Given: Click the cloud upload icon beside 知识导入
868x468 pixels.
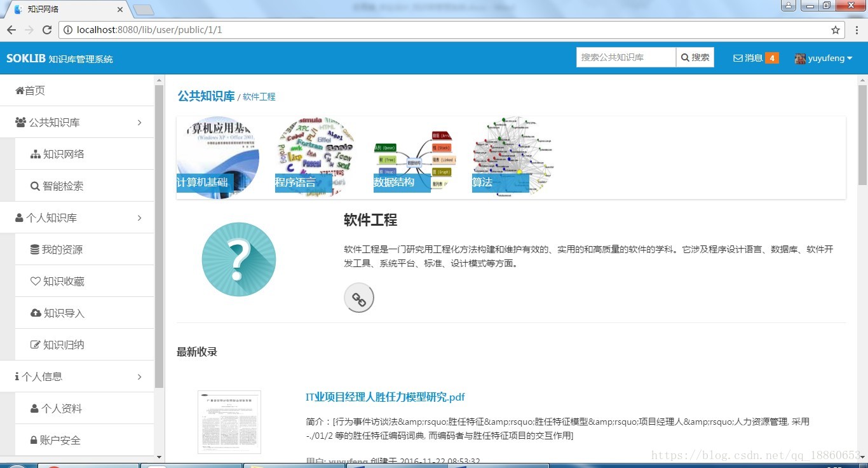Looking at the screenshot, I should [36, 313].
